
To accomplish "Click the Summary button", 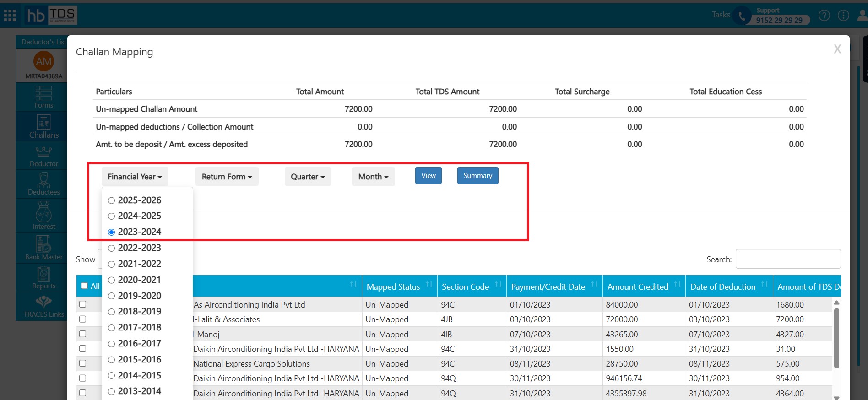I will [x=477, y=176].
